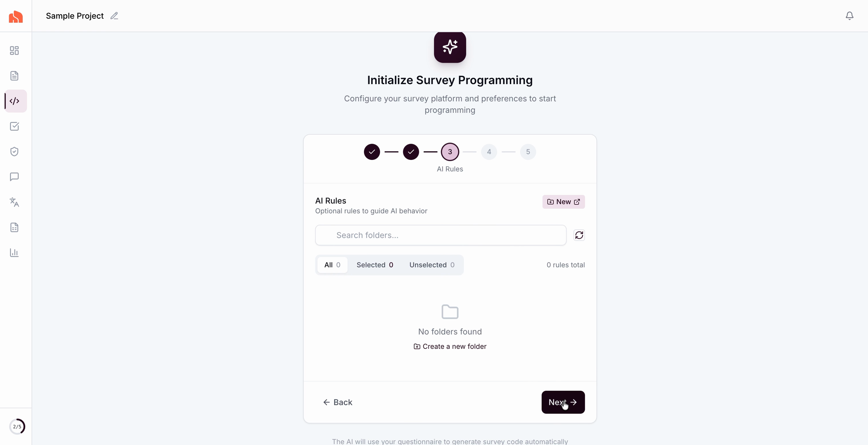
Task: Open the bar chart analytics icon
Action: [x=14, y=253]
